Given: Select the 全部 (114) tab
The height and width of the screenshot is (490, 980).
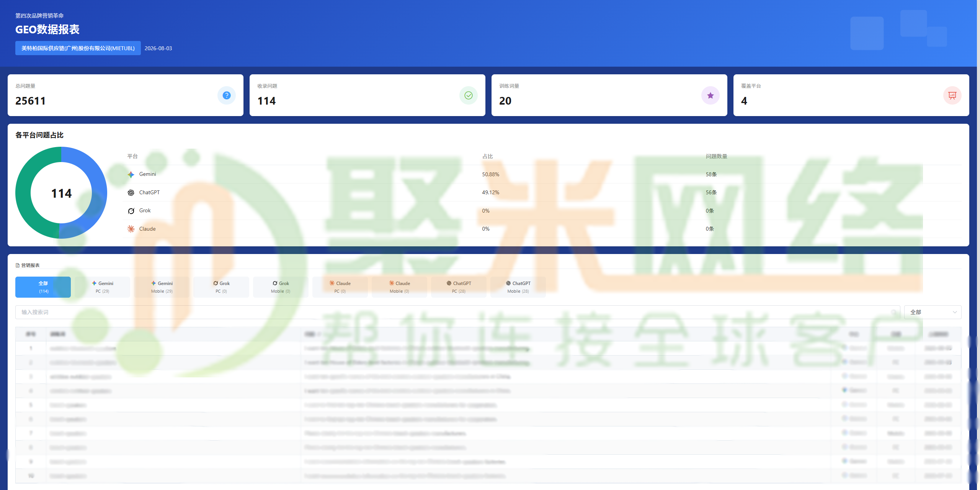Looking at the screenshot, I should click(43, 287).
